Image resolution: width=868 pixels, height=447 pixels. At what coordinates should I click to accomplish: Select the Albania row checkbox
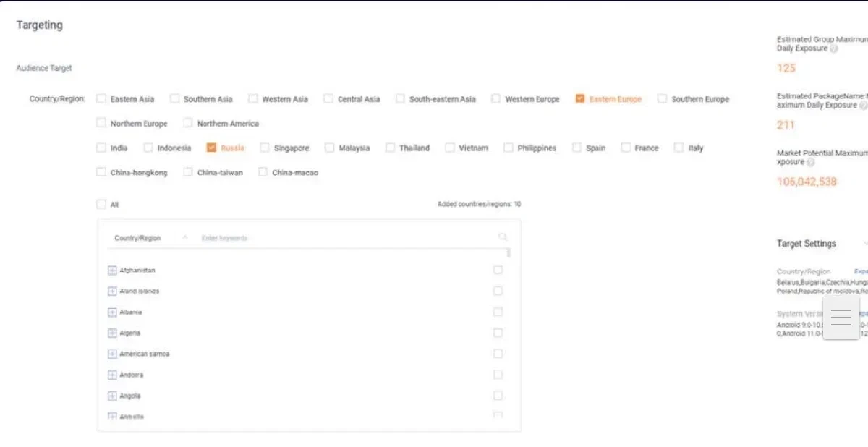click(498, 312)
